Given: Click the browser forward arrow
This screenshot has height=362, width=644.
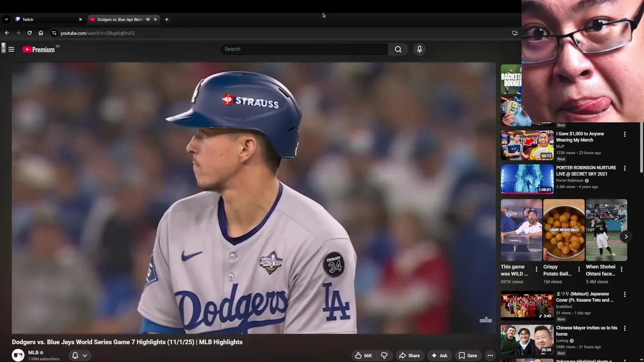Looking at the screenshot, I should pyautogui.click(x=18, y=33).
